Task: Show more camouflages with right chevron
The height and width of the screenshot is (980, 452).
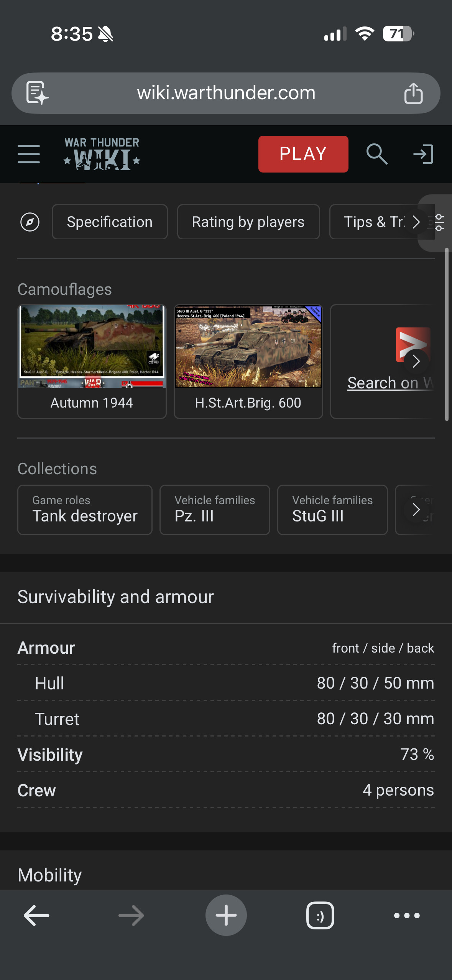Action: (x=416, y=361)
